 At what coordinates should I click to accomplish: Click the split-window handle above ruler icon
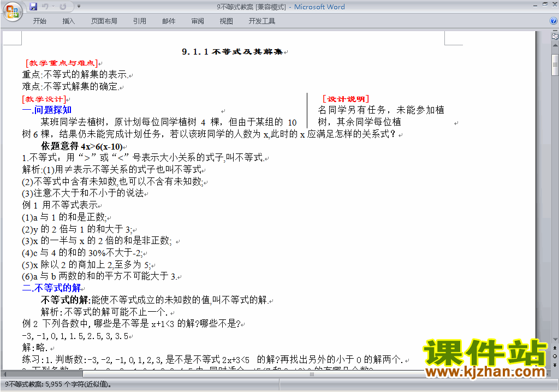555,32
